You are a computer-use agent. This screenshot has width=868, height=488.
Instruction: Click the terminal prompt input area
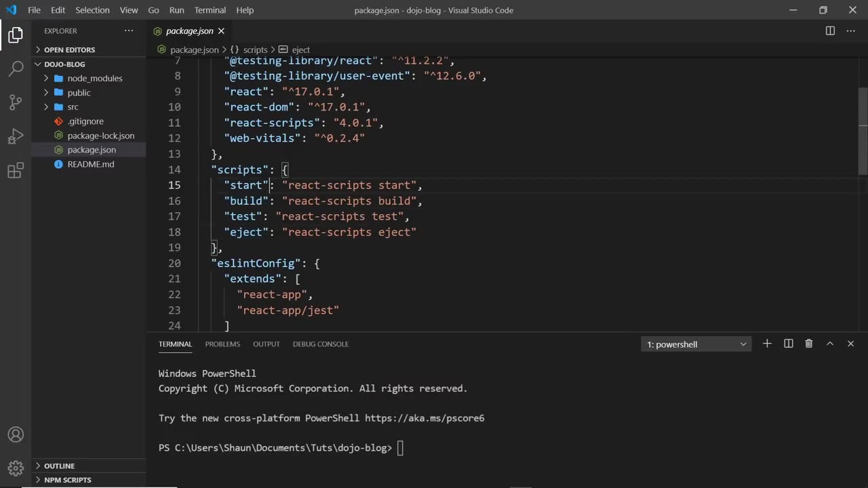[x=400, y=448]
